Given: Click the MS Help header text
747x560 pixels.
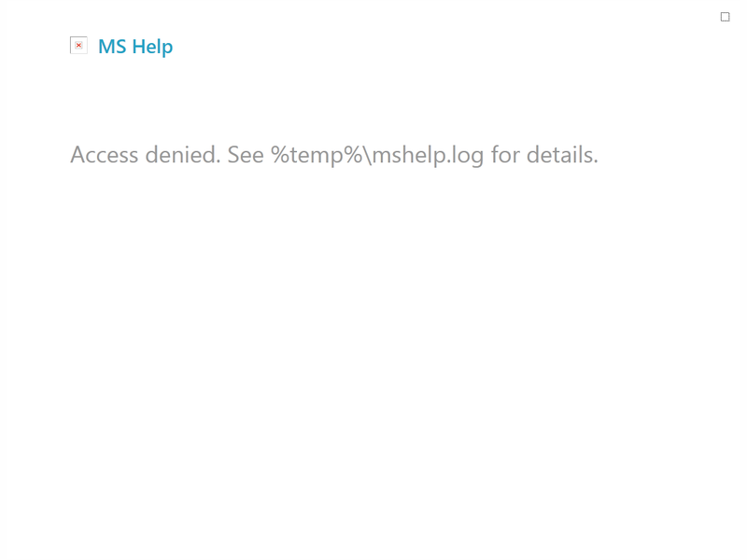Looking at the screenshot, I should [x=135, y=46].
